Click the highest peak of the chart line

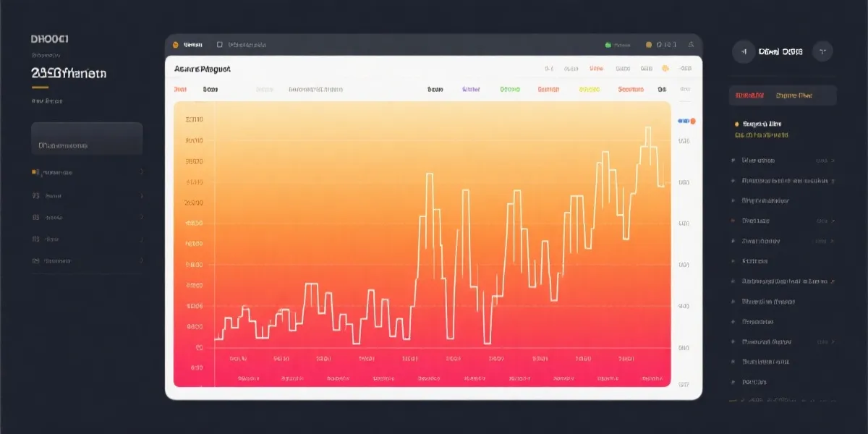point(647,128)
